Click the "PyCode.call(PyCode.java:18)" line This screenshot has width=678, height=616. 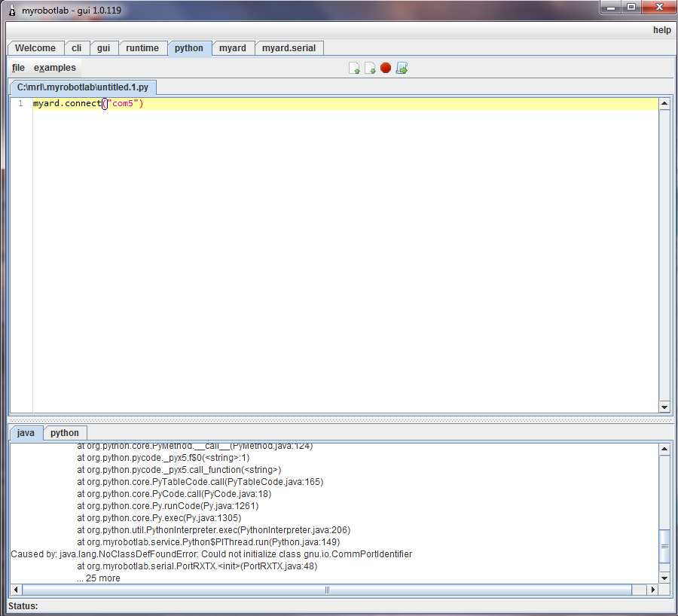pyautogui.click(x=174, y=494)
